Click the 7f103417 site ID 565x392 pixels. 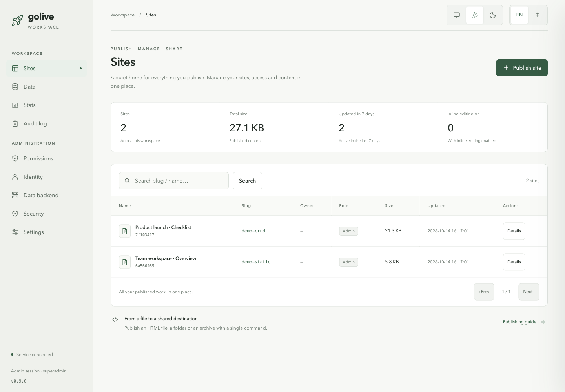coord(145,235)
